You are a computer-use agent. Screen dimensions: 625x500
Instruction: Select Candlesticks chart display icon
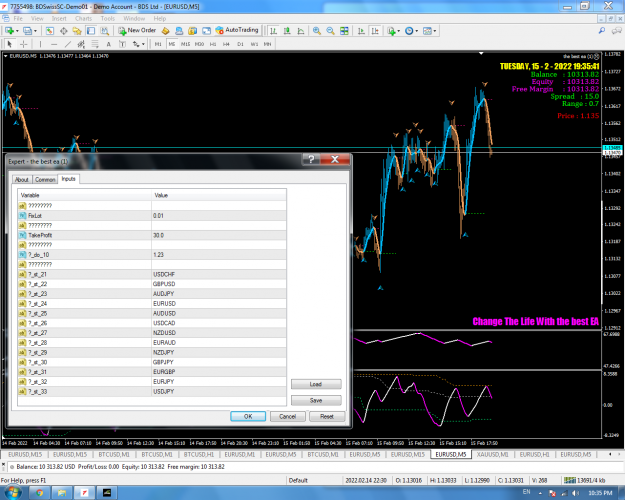(x=287, y=31)
